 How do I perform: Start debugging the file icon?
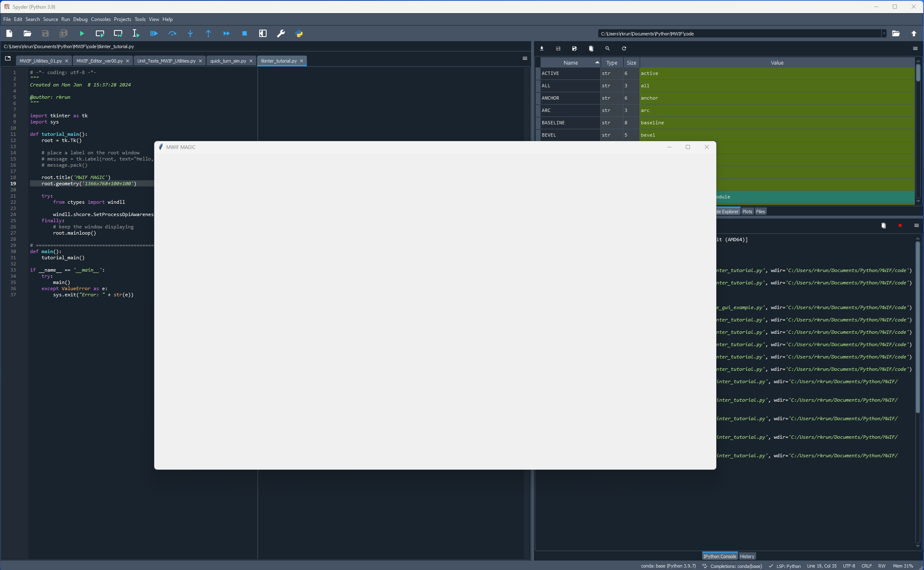(x=154, y=33)
